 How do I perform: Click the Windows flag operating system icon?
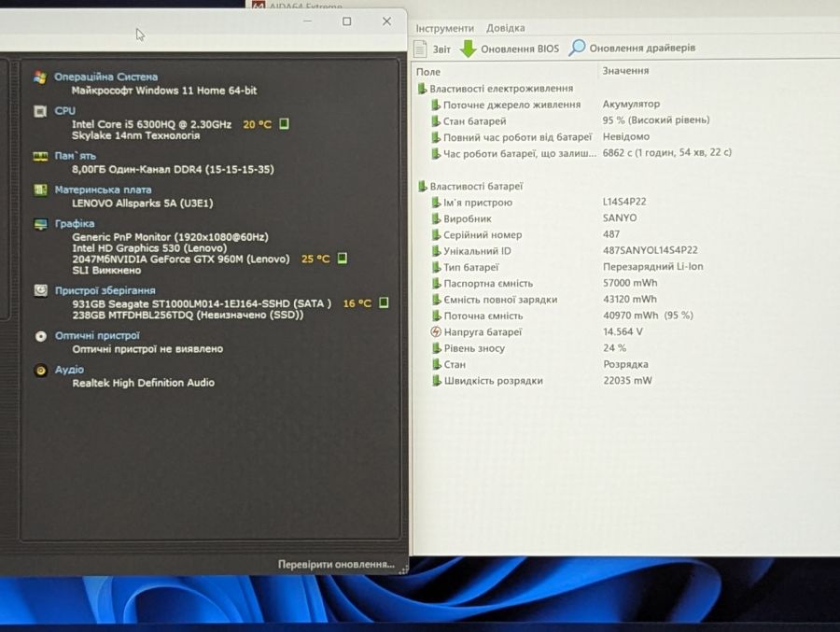pos(39,77)
